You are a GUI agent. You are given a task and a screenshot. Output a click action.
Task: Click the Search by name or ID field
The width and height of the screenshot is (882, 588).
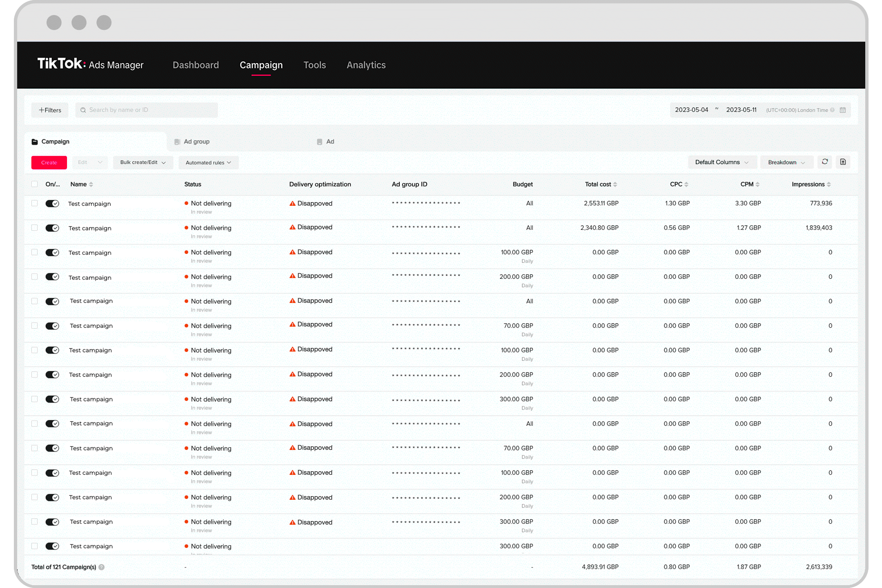tap(147, 110)
